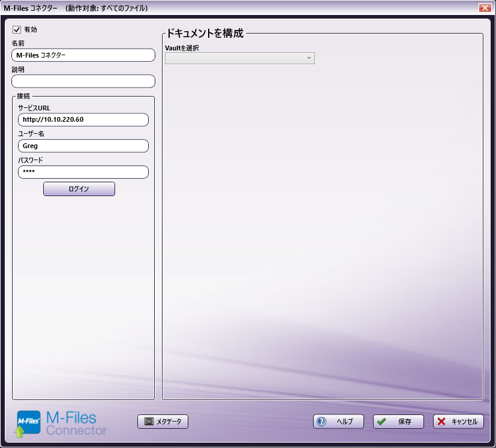Click the 接続 group label
The width and height of the screenshot is (496, 448).
pos(23,96)
